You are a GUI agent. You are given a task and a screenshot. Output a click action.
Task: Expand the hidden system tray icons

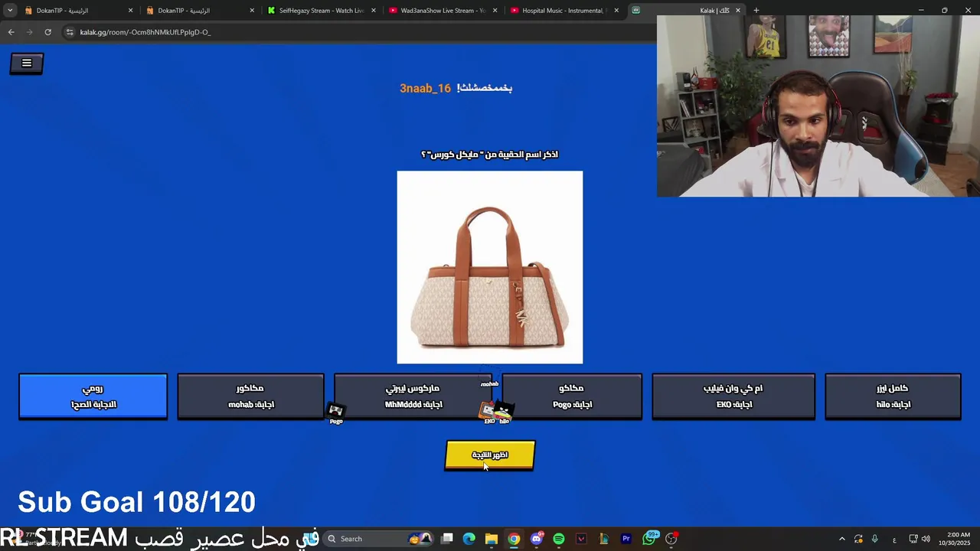(x=842, y=539)
